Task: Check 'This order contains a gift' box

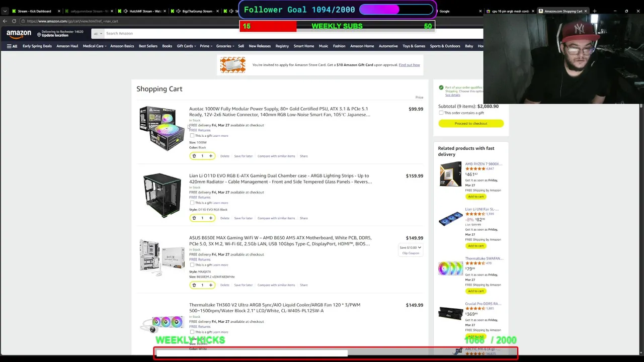Action: point(441,113)
